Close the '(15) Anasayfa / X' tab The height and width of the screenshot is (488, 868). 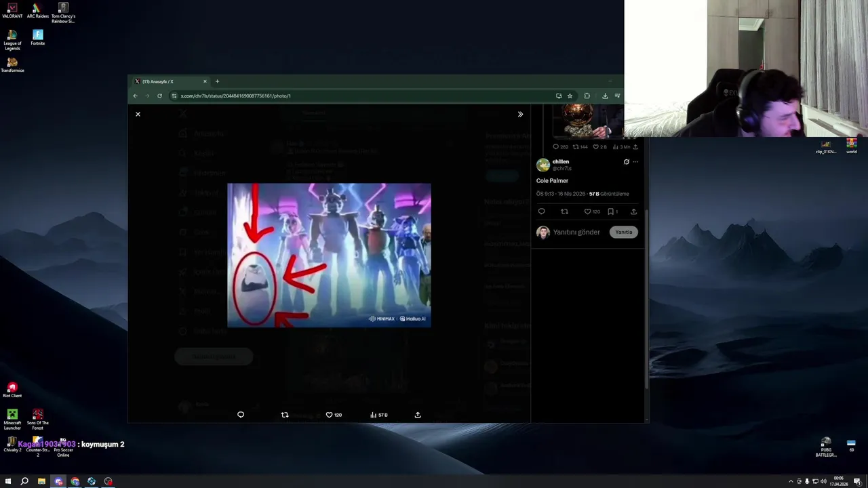(x=205, y=81)
